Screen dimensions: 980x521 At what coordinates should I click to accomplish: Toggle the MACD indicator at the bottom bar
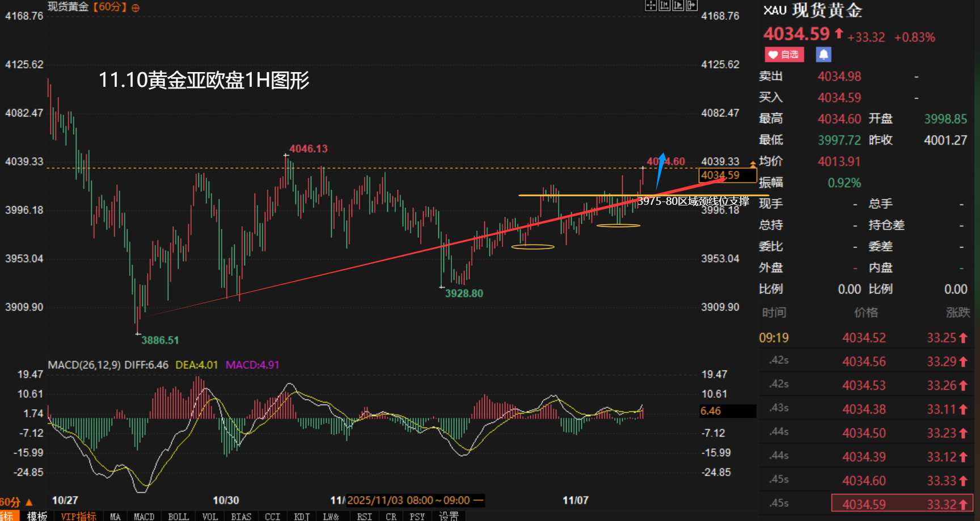143,516
